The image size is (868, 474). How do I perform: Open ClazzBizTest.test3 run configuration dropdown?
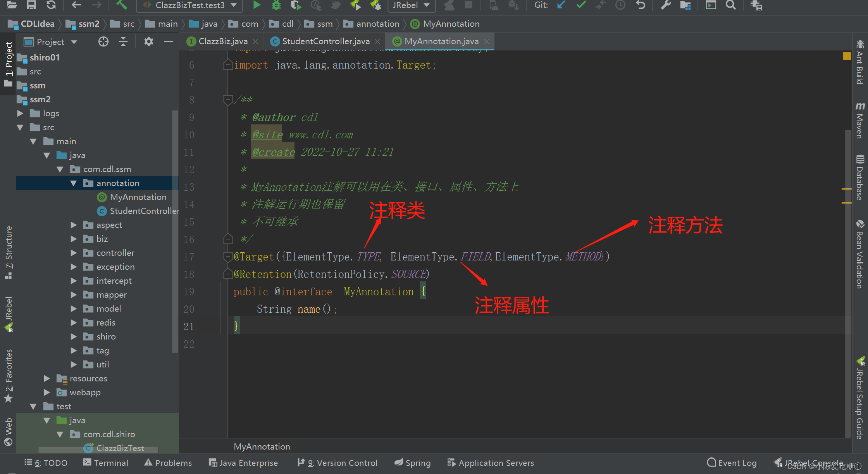click(190, 5)
